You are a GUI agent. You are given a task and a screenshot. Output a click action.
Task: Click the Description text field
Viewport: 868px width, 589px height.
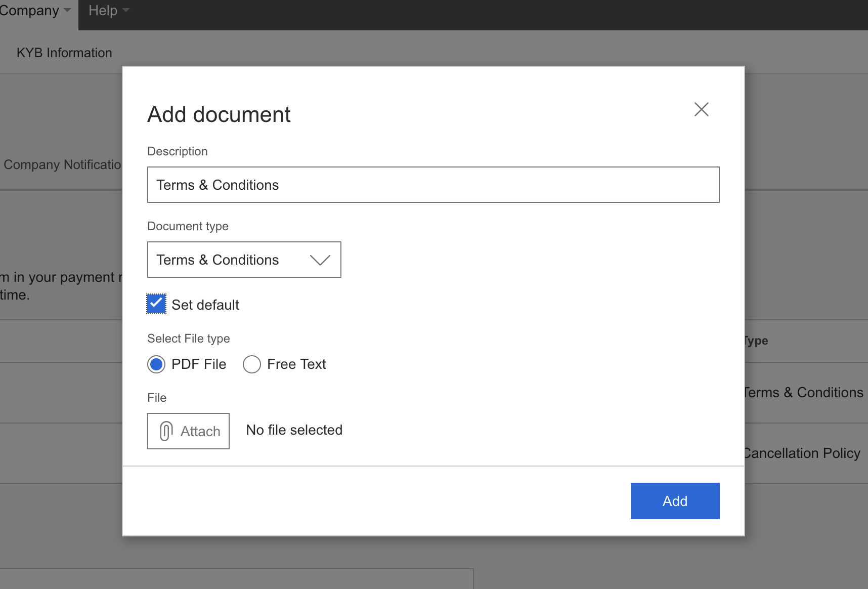click(x=433, y=185)
